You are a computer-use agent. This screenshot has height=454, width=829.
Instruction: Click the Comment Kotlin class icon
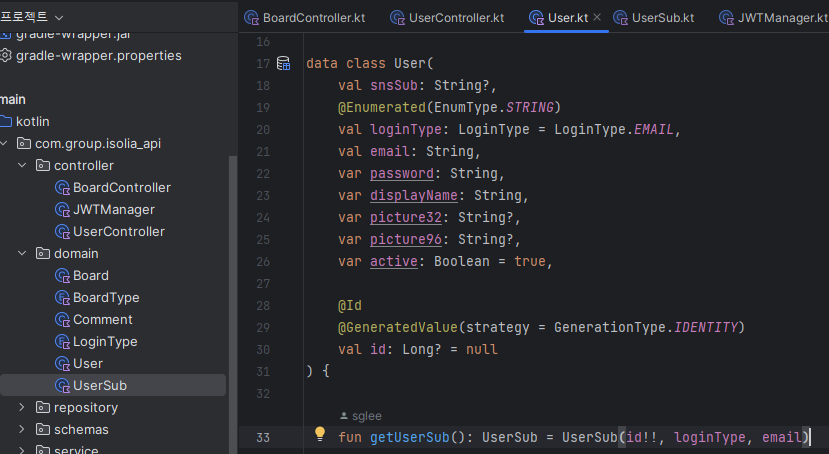coord(62,320)
